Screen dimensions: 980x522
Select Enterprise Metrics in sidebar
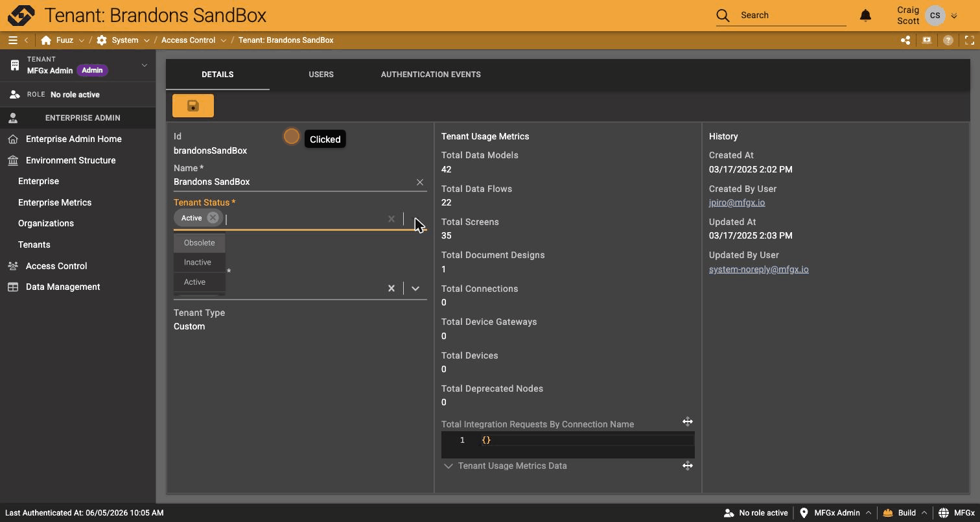pos(54,202)
